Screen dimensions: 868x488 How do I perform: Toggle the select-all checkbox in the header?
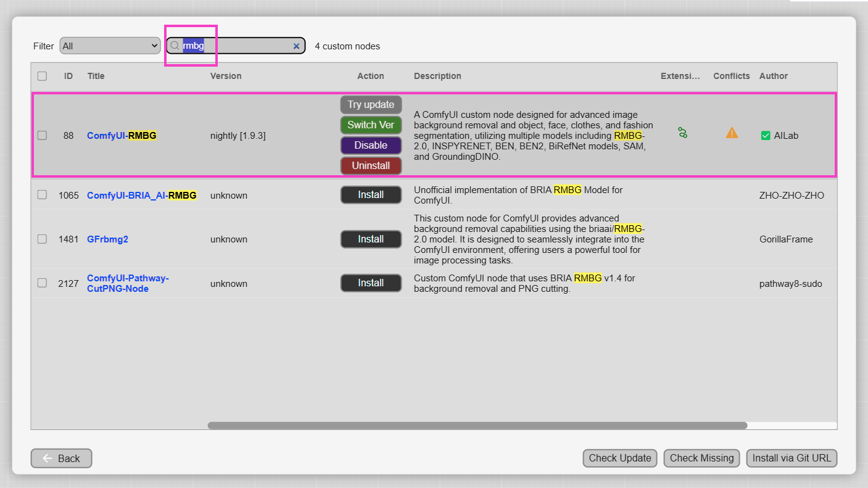(x=42, y=77)
